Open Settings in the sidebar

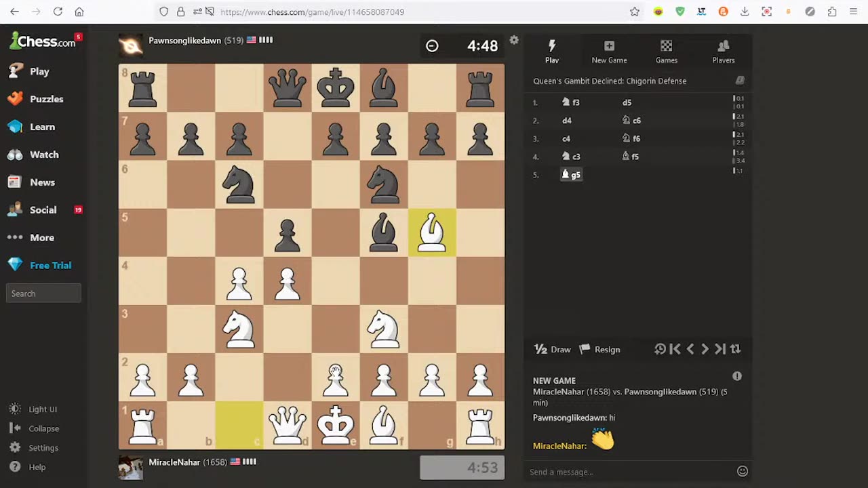pyautogui.click(x=34, y=448)
